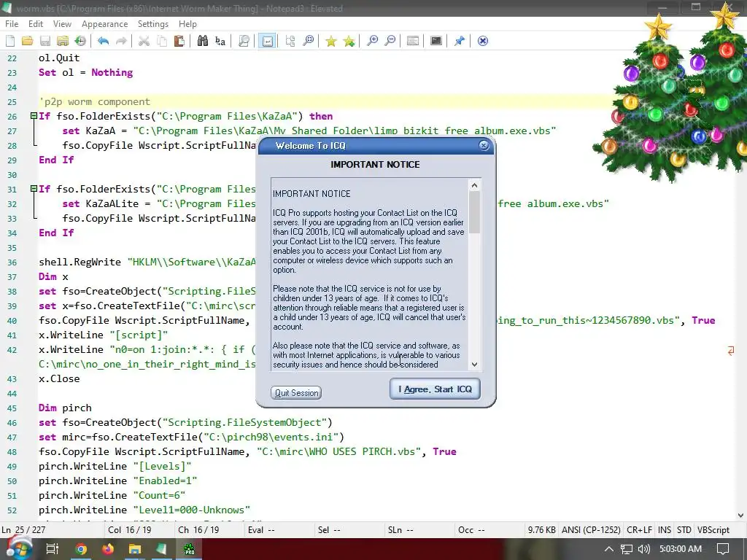The height and width of the screenshot is (560, 747).
Task: Show hidden tray icons chevron
Action: 609,549
